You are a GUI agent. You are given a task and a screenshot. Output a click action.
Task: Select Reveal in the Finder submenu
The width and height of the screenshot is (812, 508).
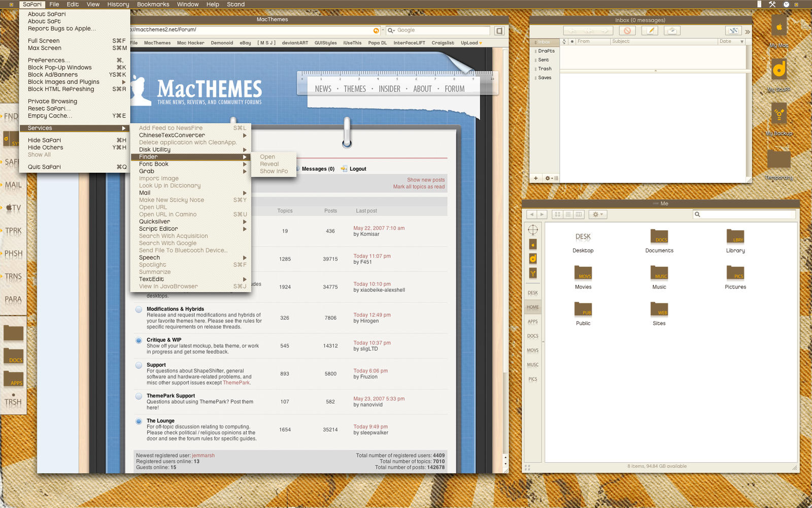274,164
